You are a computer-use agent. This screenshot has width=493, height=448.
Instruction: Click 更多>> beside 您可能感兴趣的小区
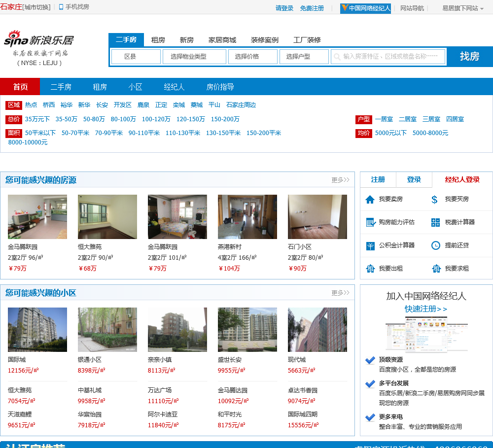(340, 293)
